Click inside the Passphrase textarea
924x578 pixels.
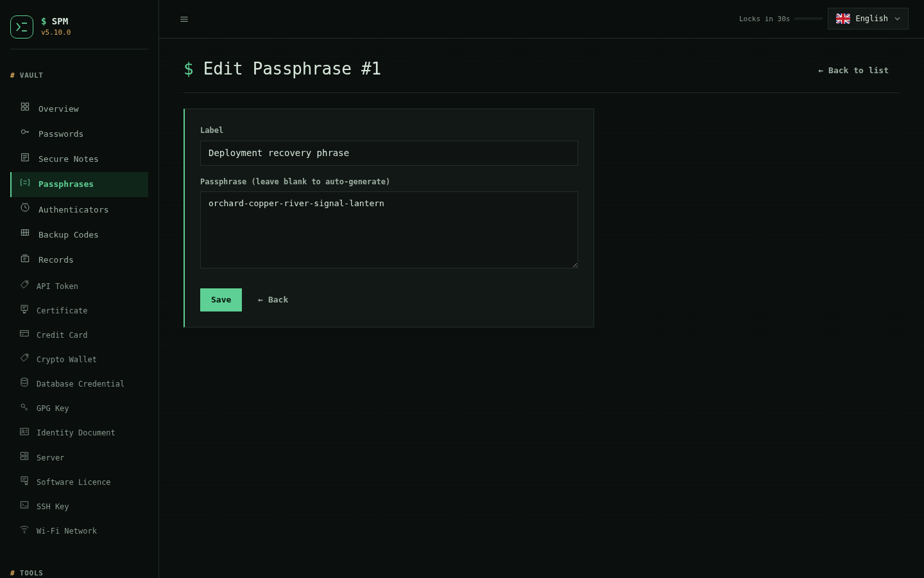(x=389, y=230)
